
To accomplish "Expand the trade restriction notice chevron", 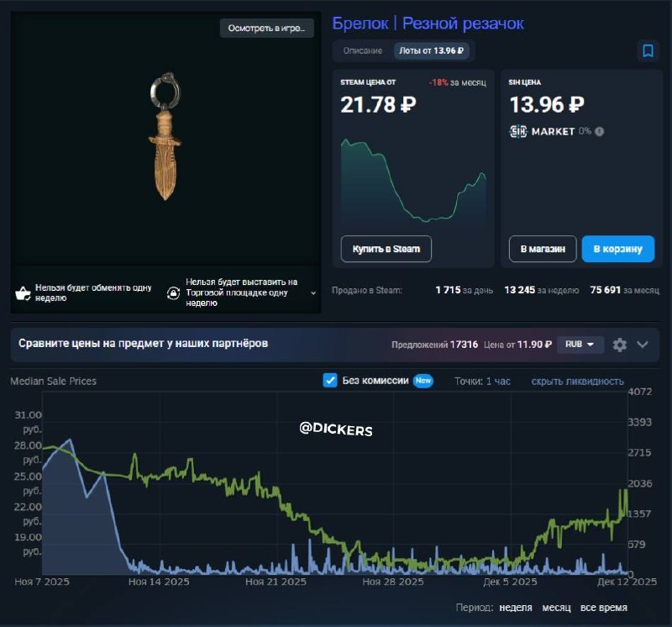I will point(313,293).
